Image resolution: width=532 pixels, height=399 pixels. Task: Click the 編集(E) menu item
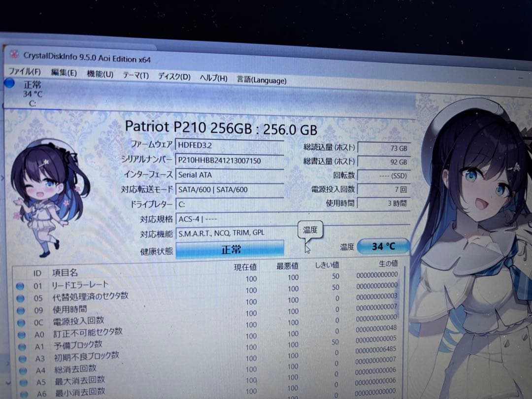[63, 74]
